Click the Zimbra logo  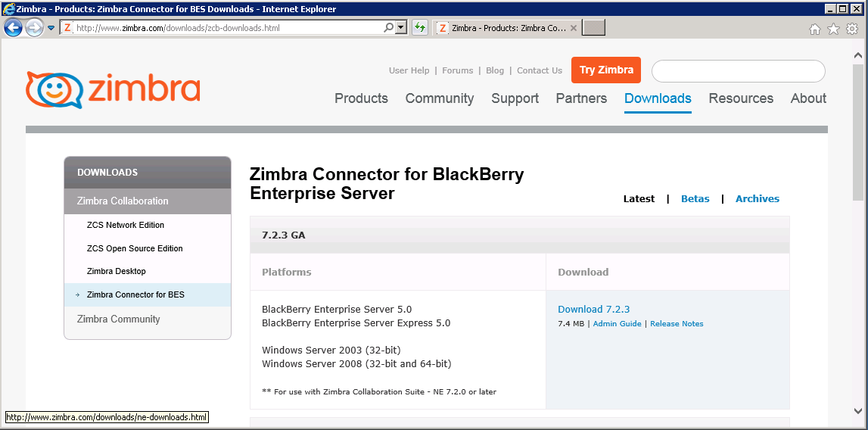[x=113, y=89]
